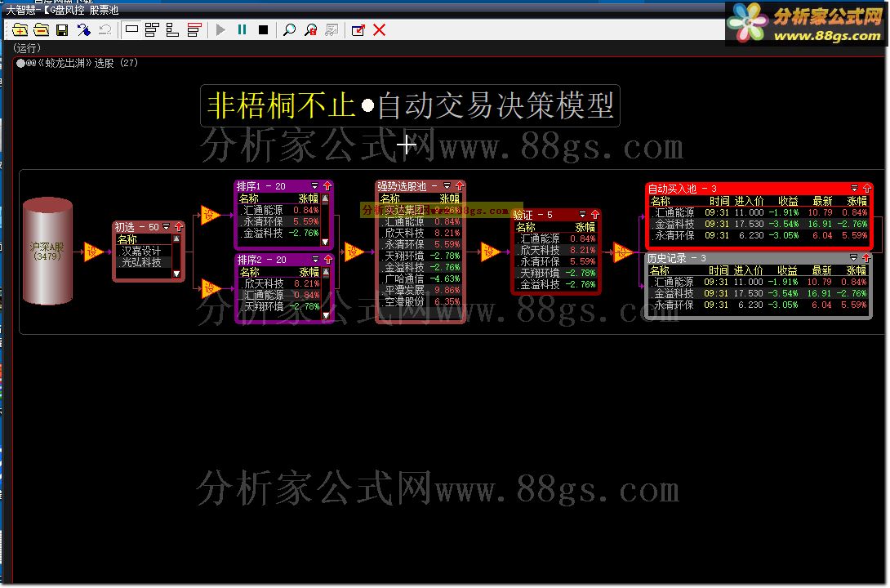Click 涨幅 column header in 强势选股池
The height and width of the screenshot is (588, 890).
450,198
